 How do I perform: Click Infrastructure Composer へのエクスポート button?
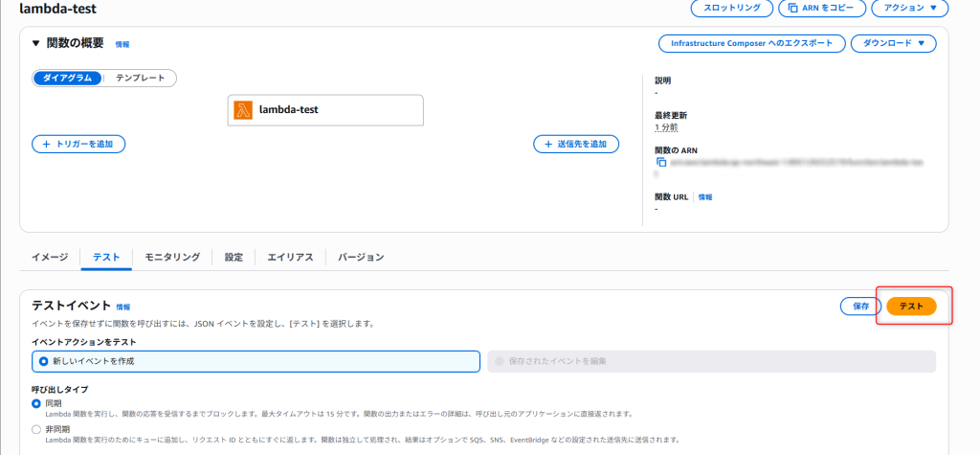(751, 43)
